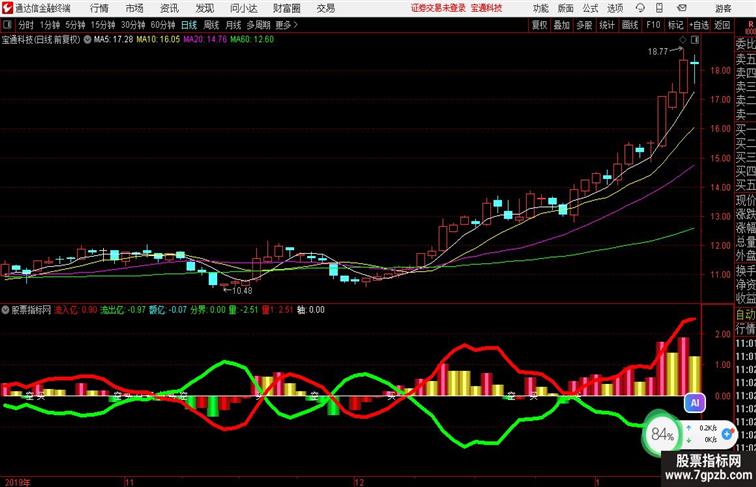The image size is (756, 487).
Task: Click the MA20: 14.76 value
Action: coord(205,40)
